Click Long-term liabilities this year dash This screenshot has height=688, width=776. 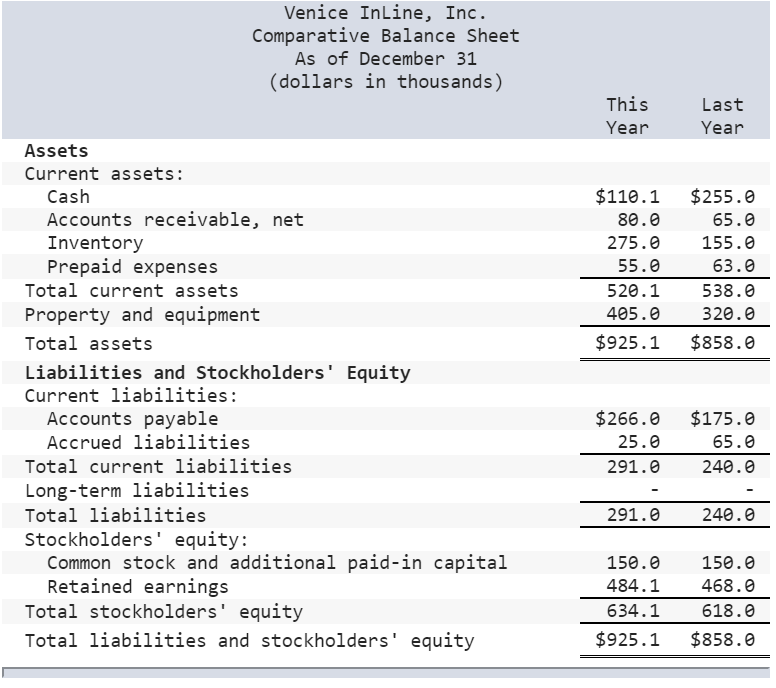pos(654,490)
